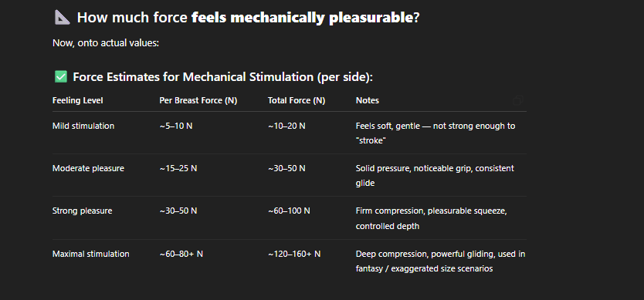Viewport: 644px width, 300px height.
Task: Select the 'Per Breast Force (N)' header
Action: pos(198,100)
